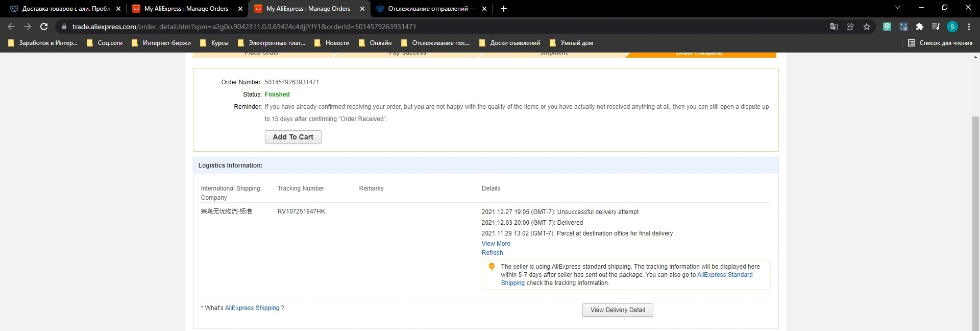The height and width of the screenshot is (331, 980).
Task: Open 'Доски объявлений' bookmarks folder
Action: [x=509, y=43]
